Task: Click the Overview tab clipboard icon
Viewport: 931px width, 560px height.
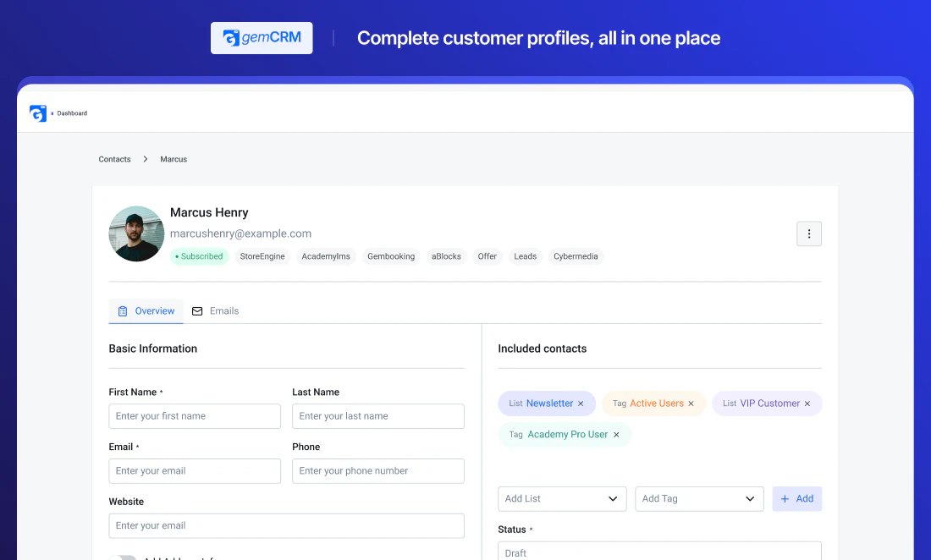Action: click(123, 311)
